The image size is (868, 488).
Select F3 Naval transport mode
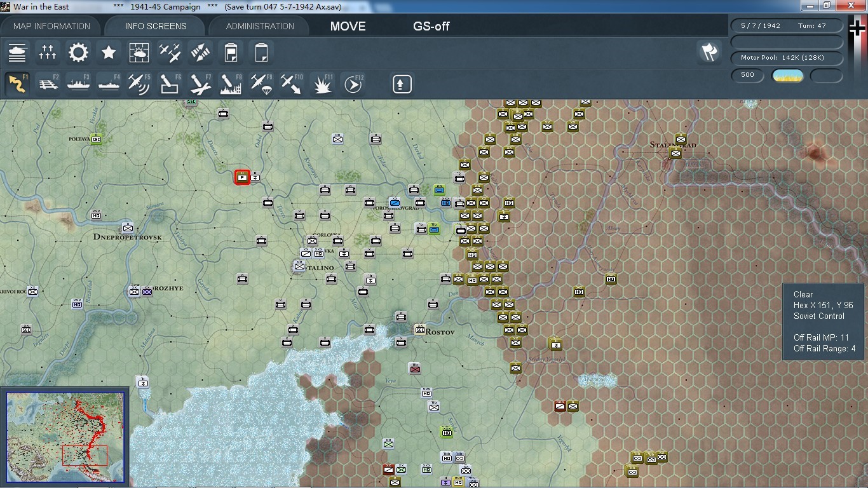point(78,84)
